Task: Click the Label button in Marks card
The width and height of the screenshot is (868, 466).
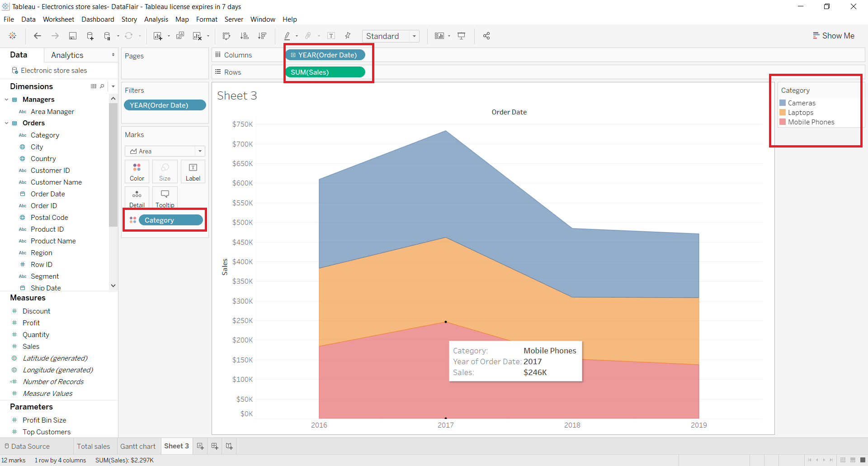Action: pos(193,171)
